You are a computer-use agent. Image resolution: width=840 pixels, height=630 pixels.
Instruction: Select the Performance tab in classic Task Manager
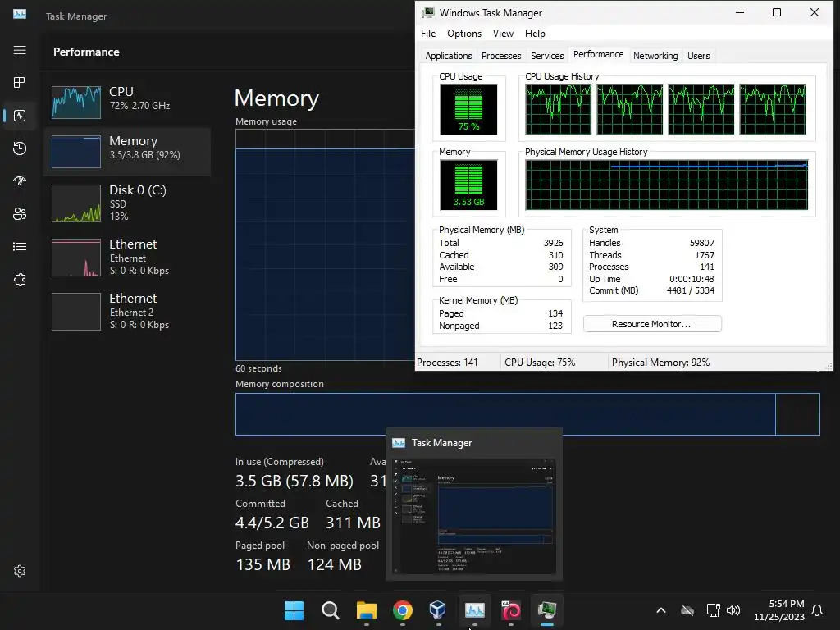click(x=598, y=54)
